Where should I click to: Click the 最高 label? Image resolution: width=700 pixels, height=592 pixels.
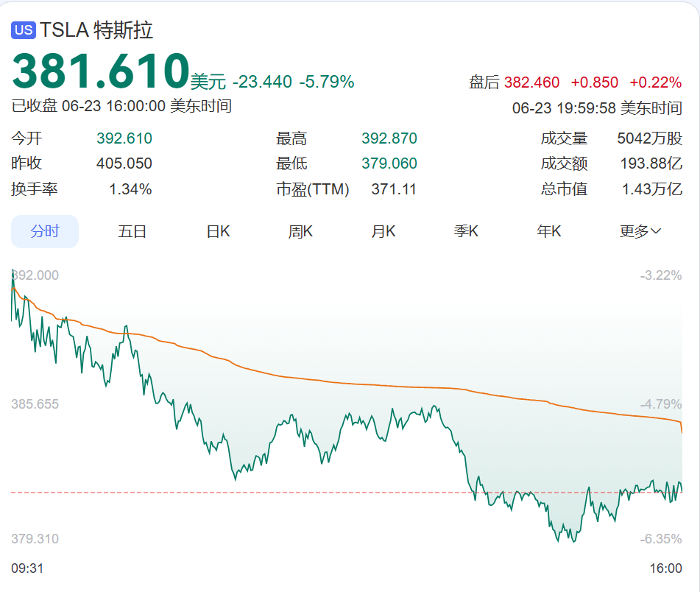coord(291,138)
